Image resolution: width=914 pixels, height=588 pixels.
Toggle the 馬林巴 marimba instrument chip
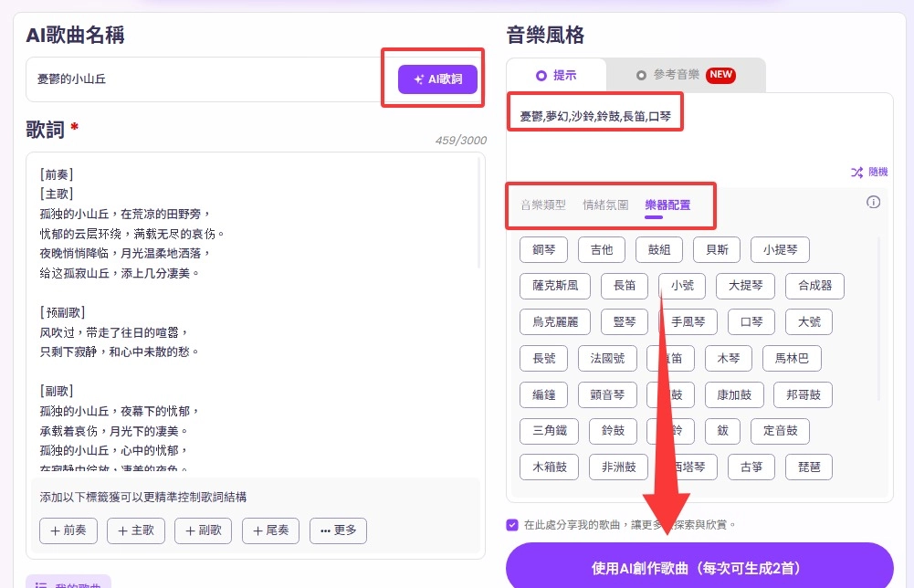pyautogui.click(x=792, y=358)
